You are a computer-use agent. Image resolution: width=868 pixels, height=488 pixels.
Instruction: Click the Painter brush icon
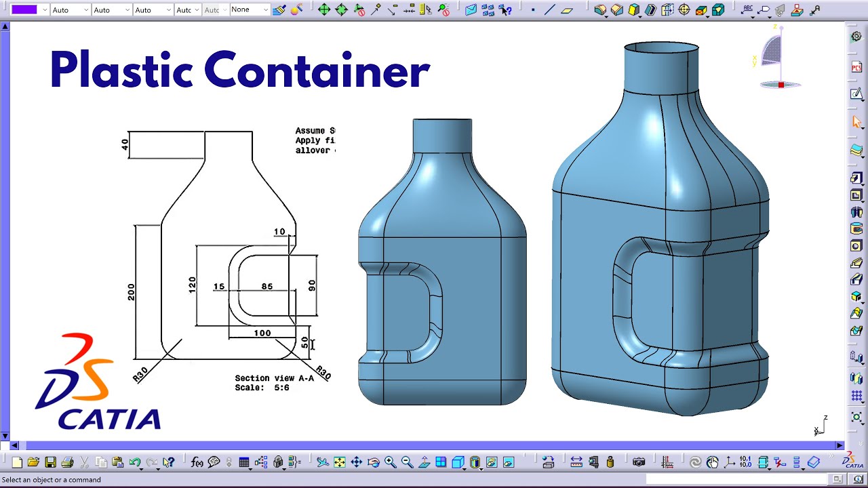click(x=280, y=10)
